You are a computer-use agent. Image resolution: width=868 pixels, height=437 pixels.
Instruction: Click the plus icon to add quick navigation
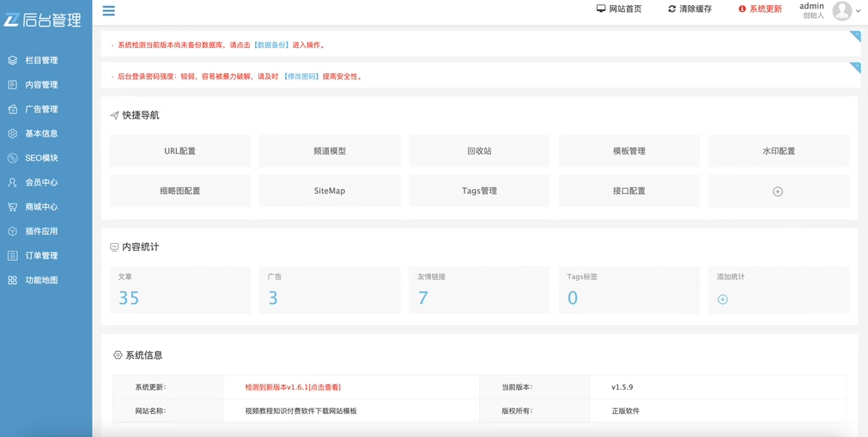778,191
